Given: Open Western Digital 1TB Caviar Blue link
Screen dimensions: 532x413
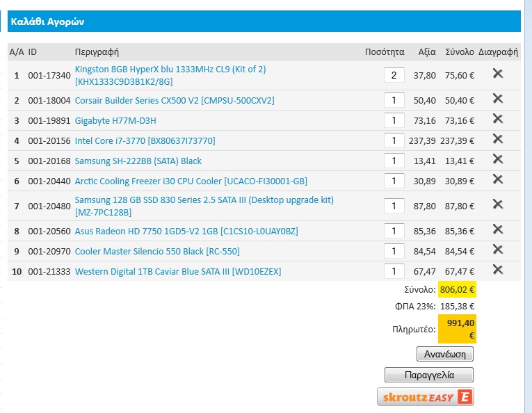Looking at the screenshot, I should pyautogui.click(x=178, y=272).
